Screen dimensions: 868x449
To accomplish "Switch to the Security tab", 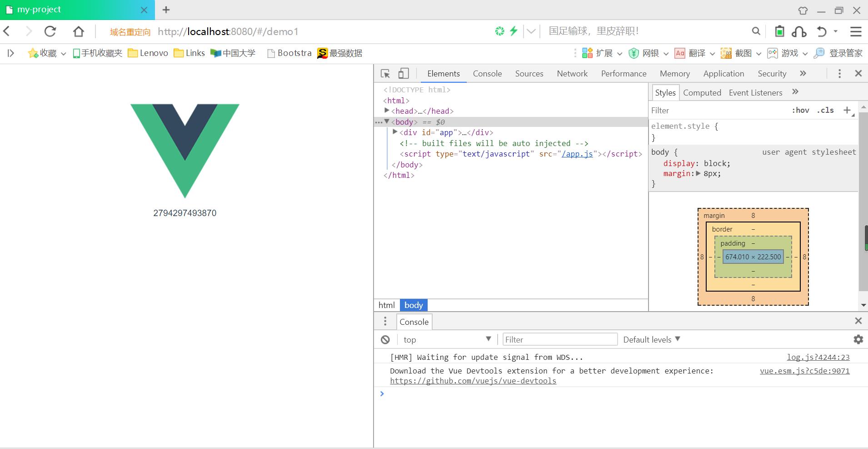I will (x=772, y=74).
